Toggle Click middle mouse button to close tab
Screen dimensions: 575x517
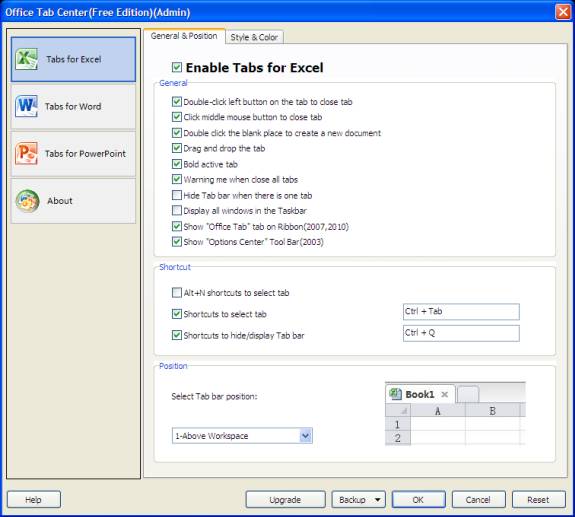tap(177, 117)
